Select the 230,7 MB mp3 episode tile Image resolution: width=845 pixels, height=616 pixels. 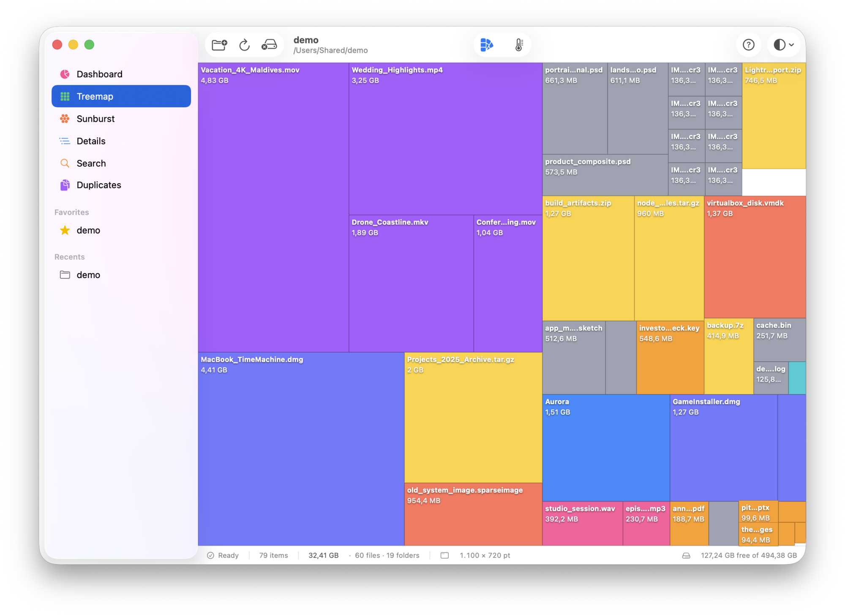point(646,524)
